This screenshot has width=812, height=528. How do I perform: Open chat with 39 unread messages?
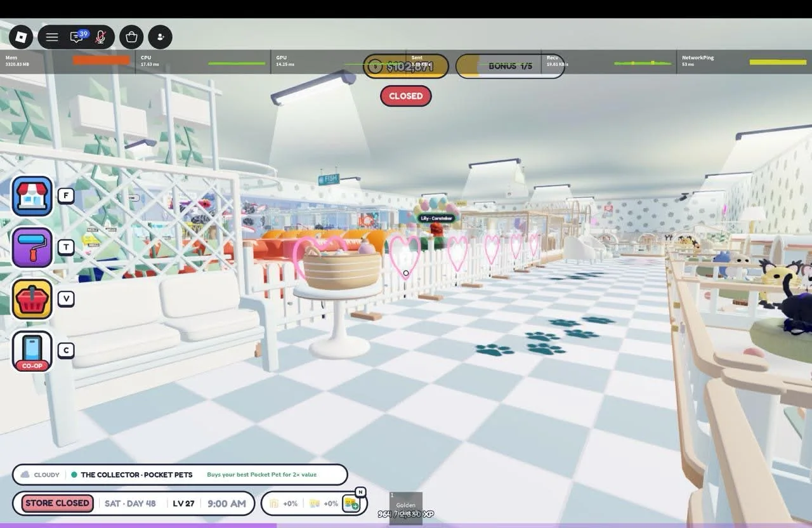click(x=77, y=37)
